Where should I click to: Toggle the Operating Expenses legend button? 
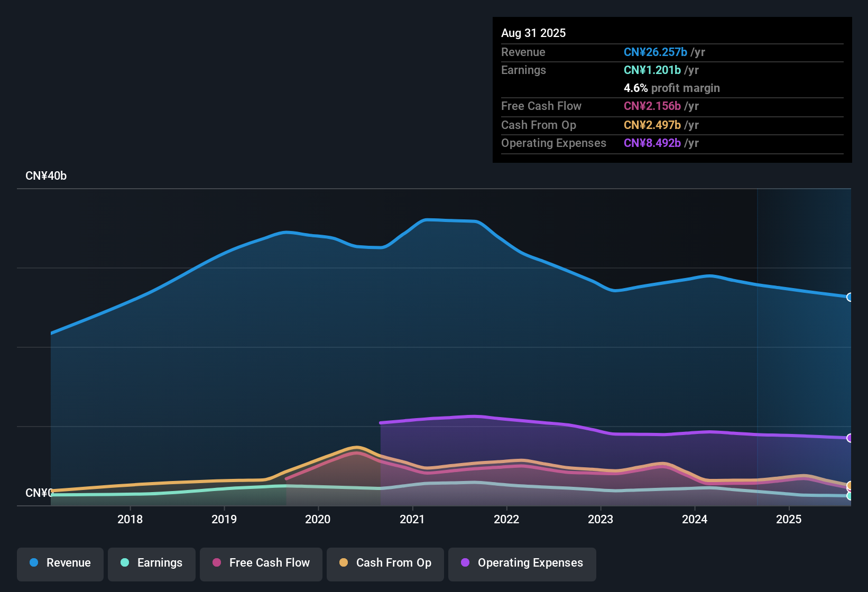(522, 563)
